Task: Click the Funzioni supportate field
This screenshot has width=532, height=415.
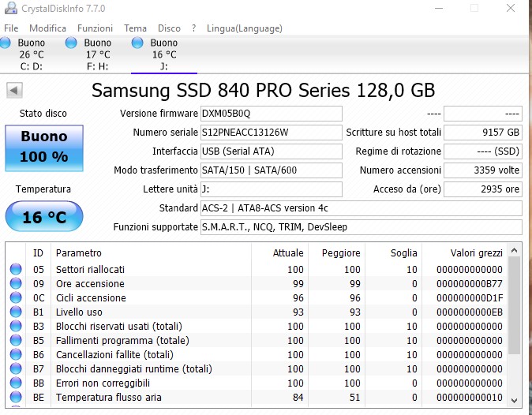Action: [362, 227]
